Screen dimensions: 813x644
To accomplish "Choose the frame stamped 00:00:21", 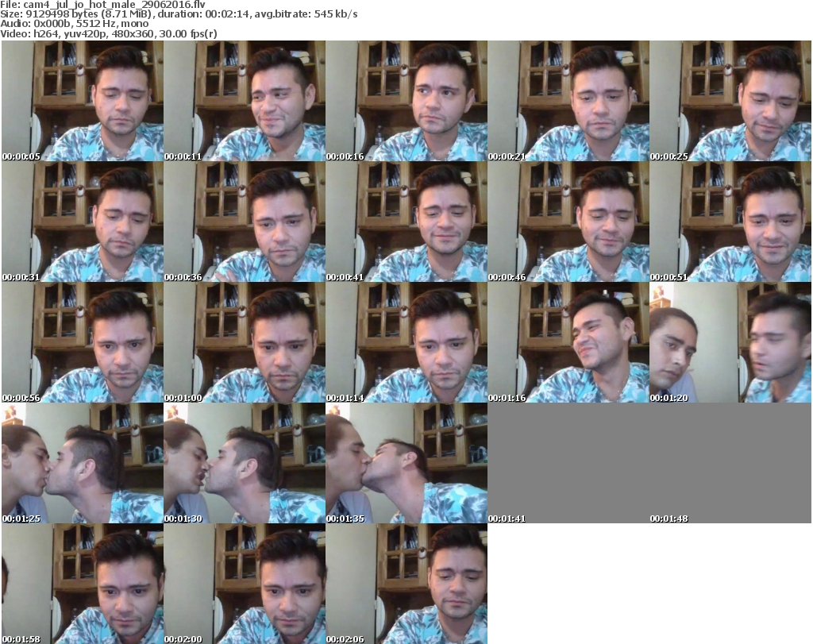I will click(x=568, y=101).
